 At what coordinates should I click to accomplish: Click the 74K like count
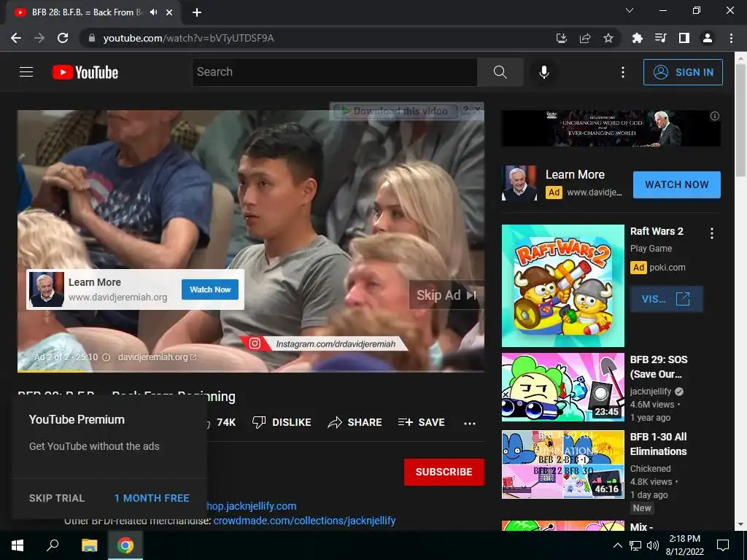click(226, 422)
